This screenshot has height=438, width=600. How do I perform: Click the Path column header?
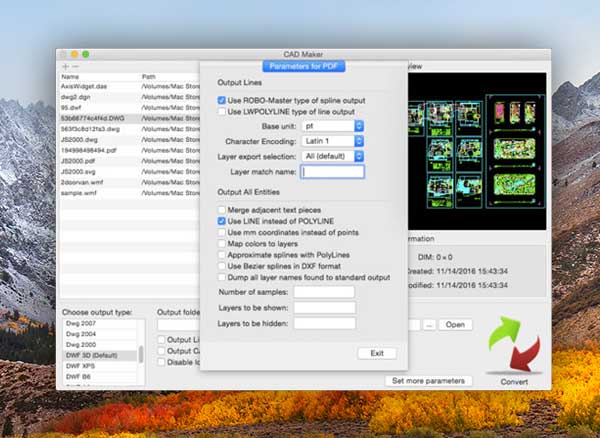(148, 77)
